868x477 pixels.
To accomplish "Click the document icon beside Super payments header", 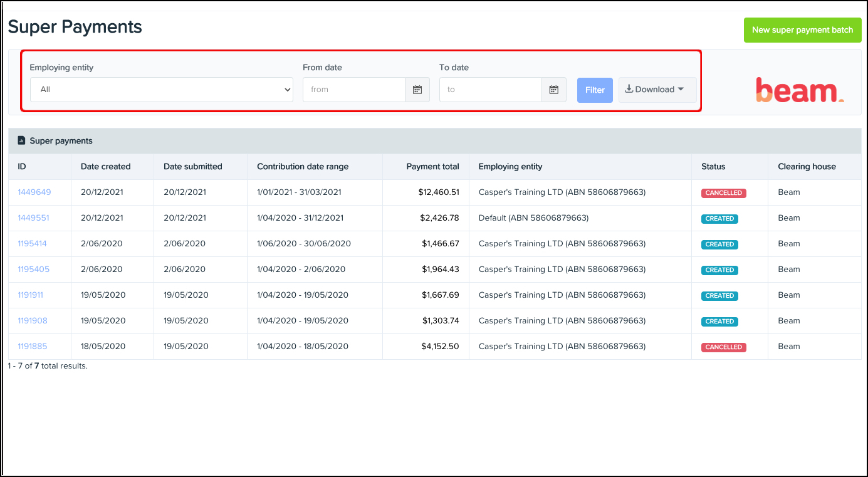I will point(22,140).
